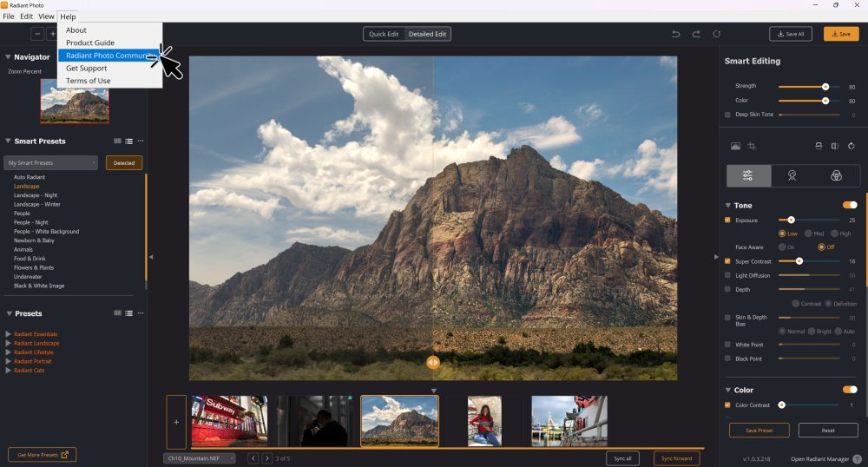This screenshot has height=467, width=868.
Task: Switch Smart Presets to grid view
Action: [117, 141]
